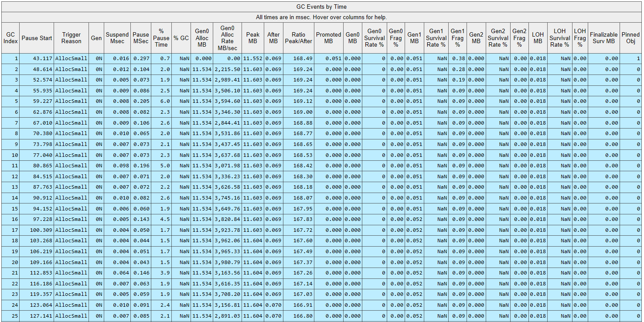
Task: Select the Pinned Obj column header
Action: tap(630, 38)
